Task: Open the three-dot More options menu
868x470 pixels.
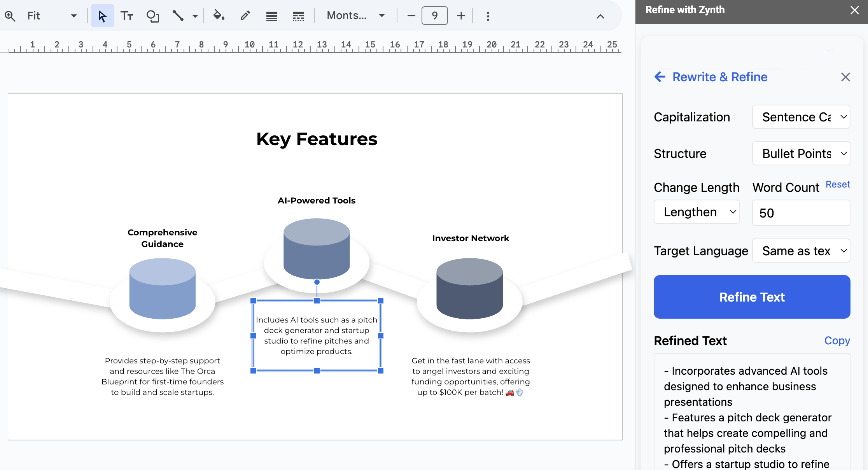Action: (x=488, y=16)
